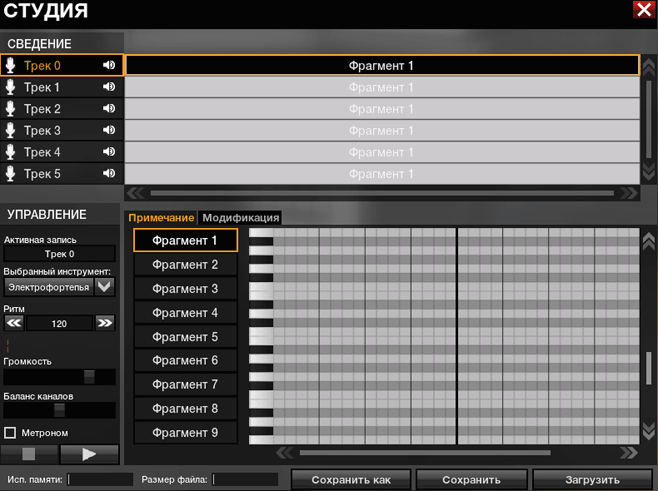Click piano roll scroll-up chevron

pyautogui.click(x=649, y=241)
